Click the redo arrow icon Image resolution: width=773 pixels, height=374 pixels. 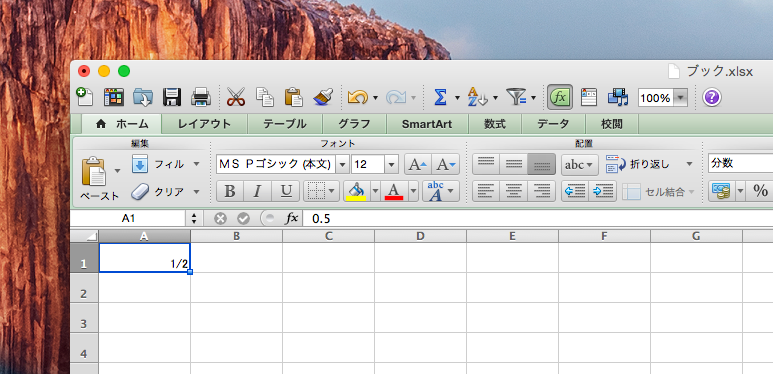(396, 98)
